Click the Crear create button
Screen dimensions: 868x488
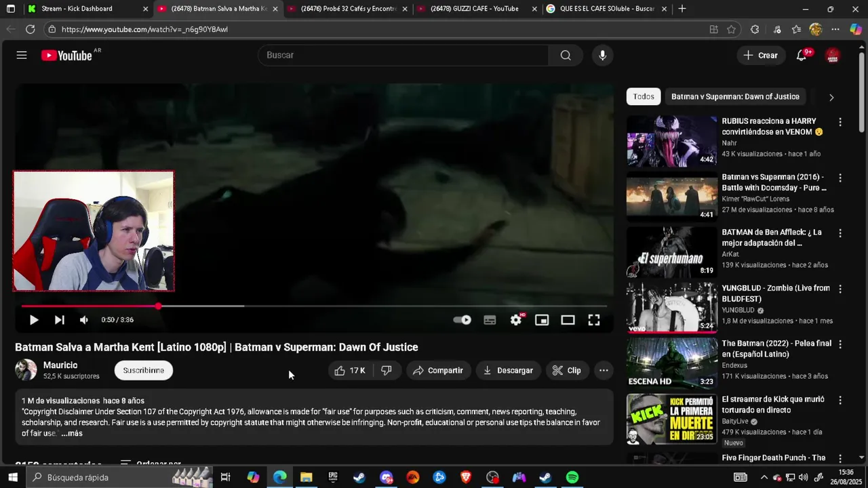pyautogui.click(x=761, y=55)
